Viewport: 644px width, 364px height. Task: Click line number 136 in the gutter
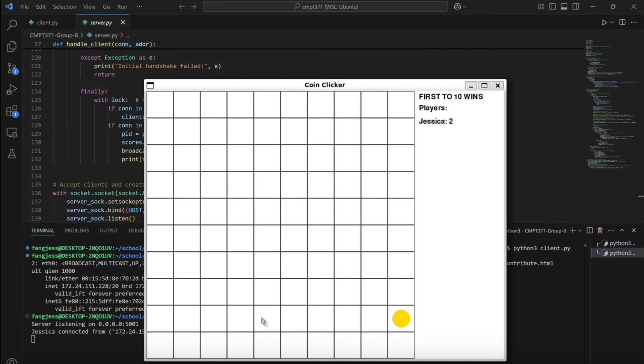click(x=36, y=193)
